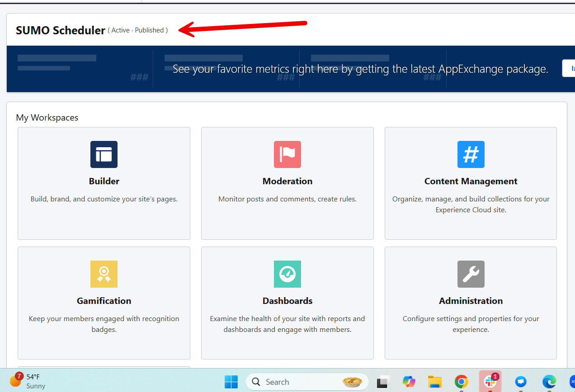Click the partially visible button in metrics banner
The image size is (575, 392).
coord(569,68)
